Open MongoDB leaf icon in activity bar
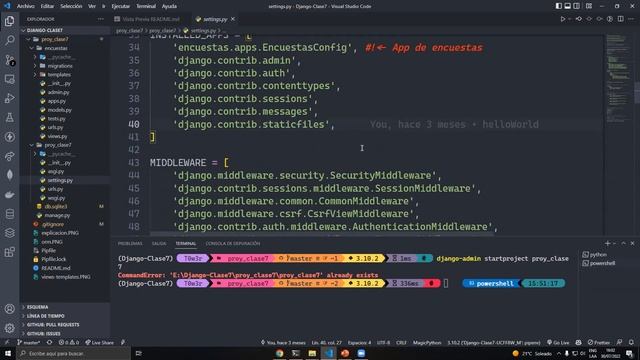The height and width of the screenshot is (360, 640). (9, 175)
